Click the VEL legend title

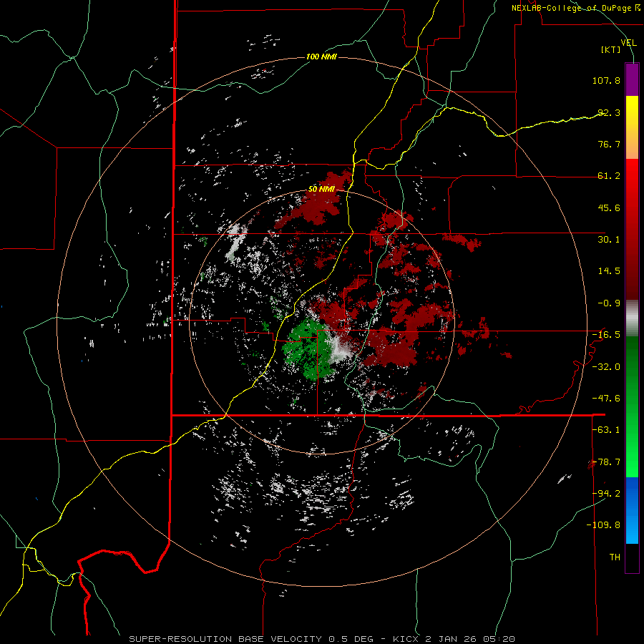pyautogui.click(x=628, y=43)
